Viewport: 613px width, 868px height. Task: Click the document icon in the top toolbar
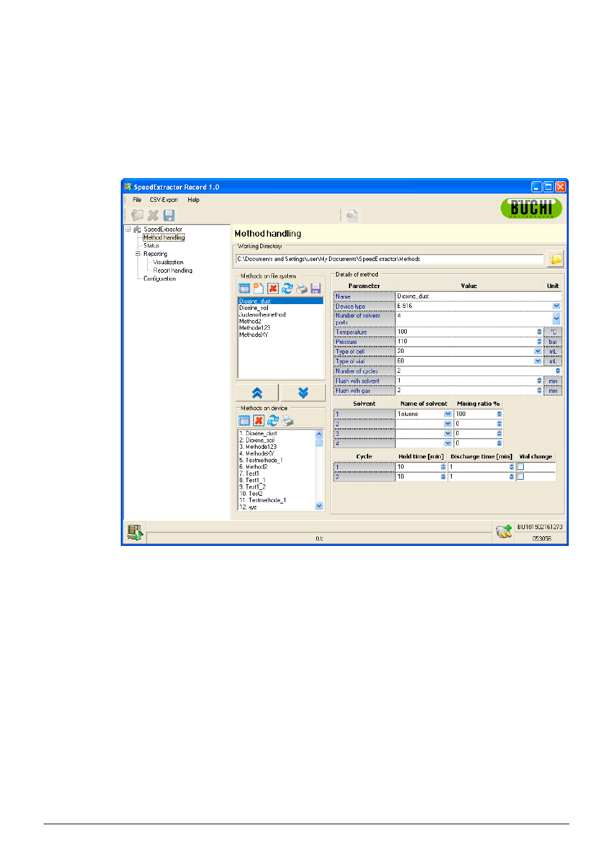coord(352,215)
